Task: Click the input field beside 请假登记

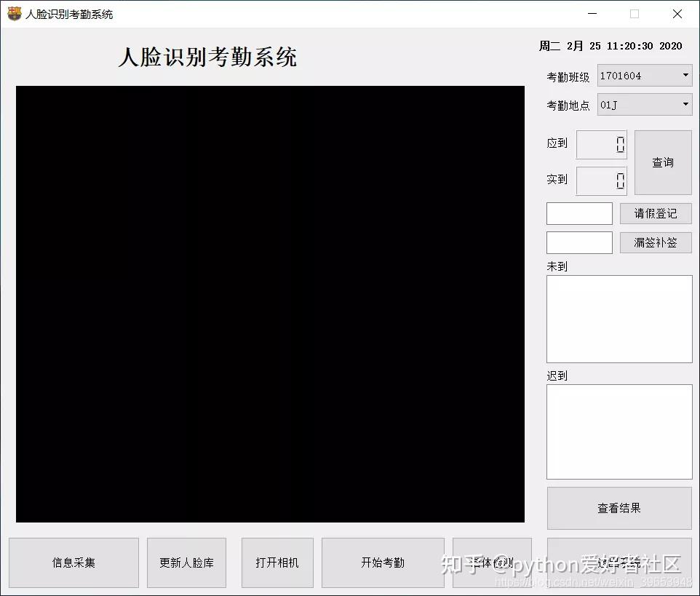Action: pos(578,213)
